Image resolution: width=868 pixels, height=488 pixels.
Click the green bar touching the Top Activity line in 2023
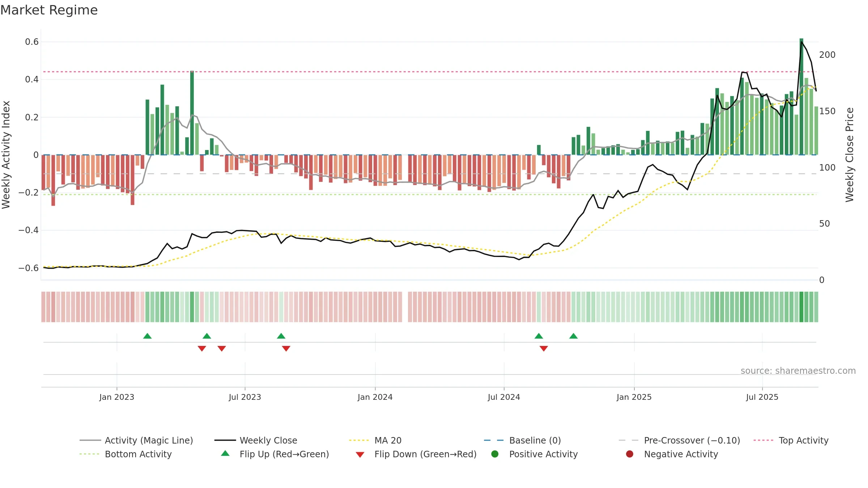coord(192,113)
